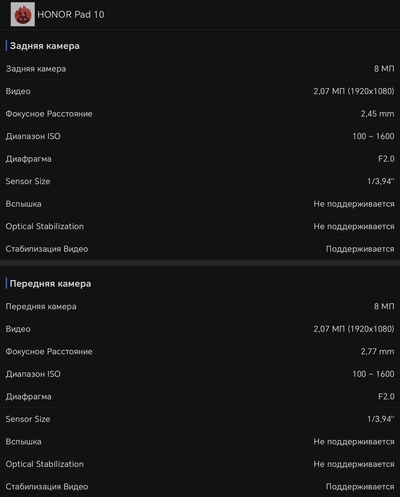Click rear Optical Stabilization row
The height and width of the screenshot is (497, 400).
200,226
